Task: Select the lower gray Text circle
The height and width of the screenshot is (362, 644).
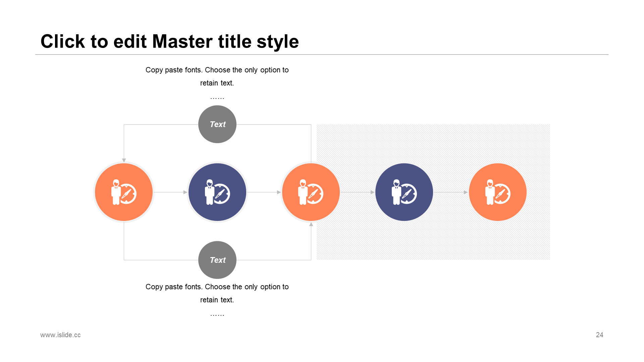Action: [x=217, y=260]
